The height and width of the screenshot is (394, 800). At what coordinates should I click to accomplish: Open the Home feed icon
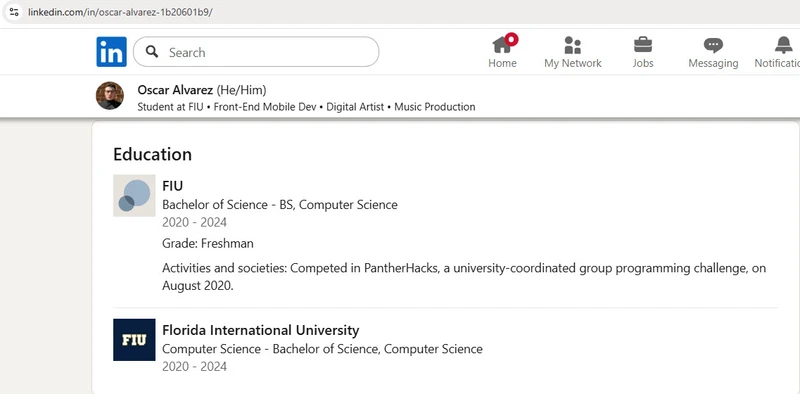[502, 45]
